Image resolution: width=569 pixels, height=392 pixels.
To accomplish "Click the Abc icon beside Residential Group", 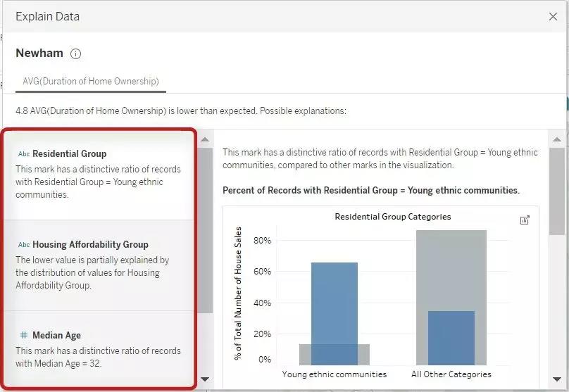I will (24, 154).
